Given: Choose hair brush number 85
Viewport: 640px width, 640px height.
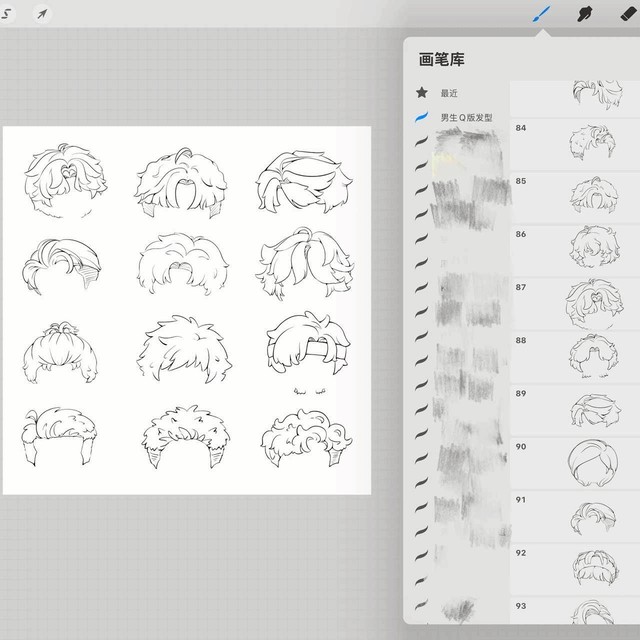Looking at the screenshot, I should click(575, 198).
